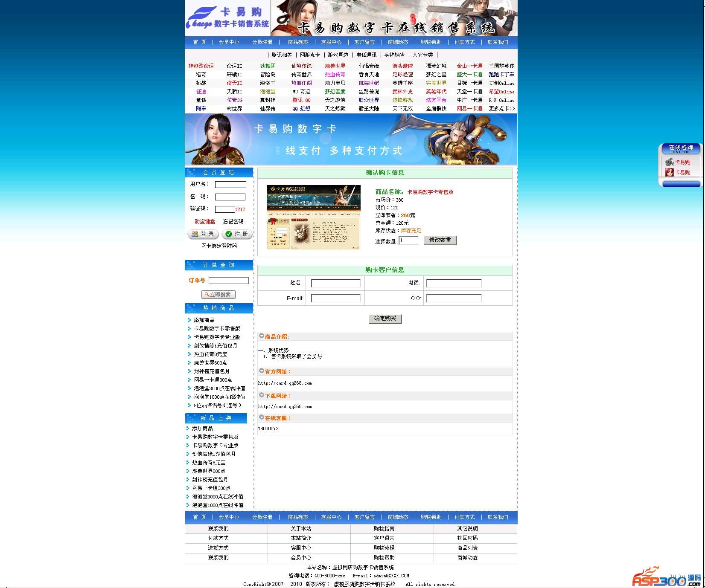Open the 神迹改命运 game card link

(x=201, y=66)
